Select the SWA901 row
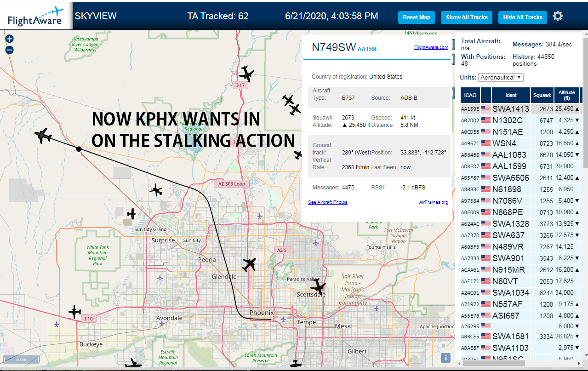588x371 pixels. point(521,258)
